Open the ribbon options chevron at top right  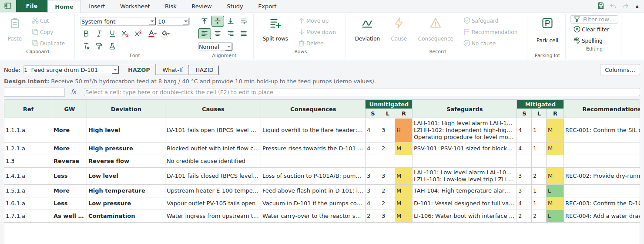637,6
